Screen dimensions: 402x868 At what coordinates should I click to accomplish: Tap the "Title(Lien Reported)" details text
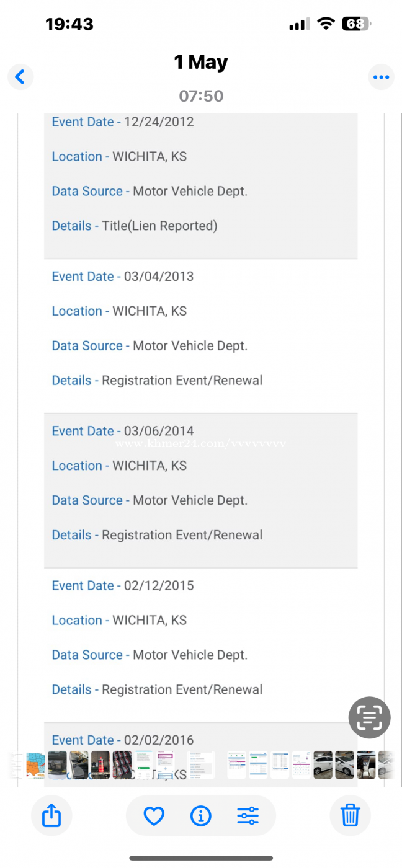point(159,226)
